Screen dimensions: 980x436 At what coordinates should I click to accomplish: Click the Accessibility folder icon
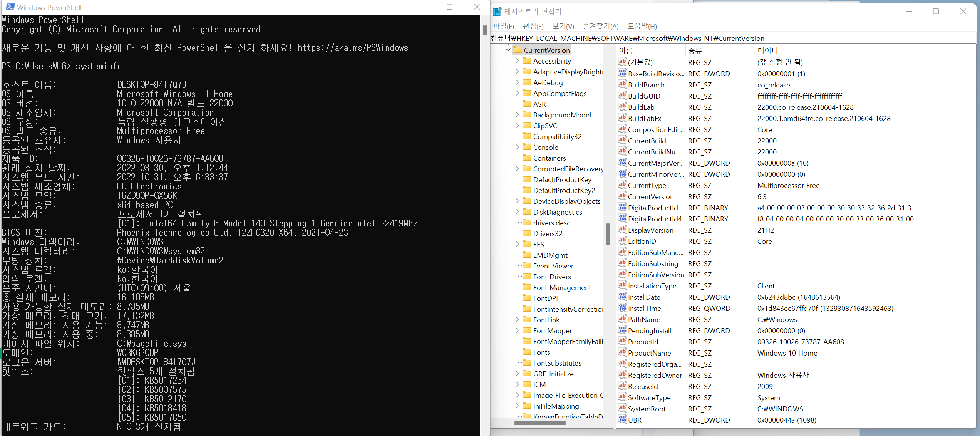point(527,61)
